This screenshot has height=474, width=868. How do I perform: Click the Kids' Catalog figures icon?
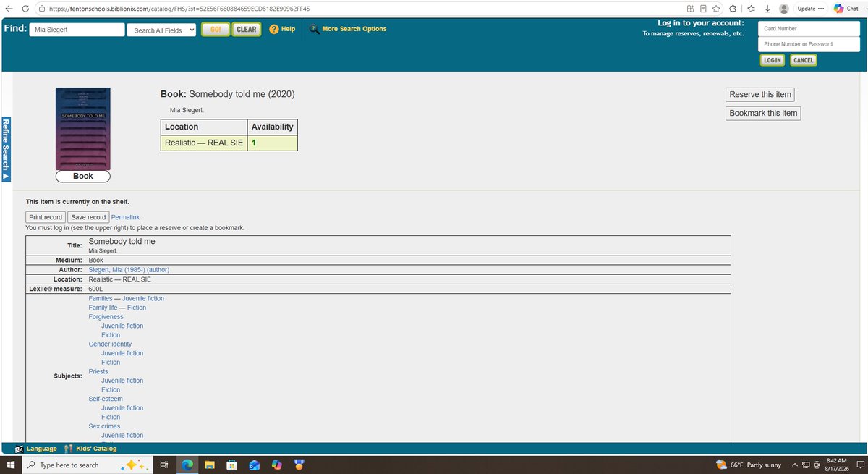coord(69,449)
